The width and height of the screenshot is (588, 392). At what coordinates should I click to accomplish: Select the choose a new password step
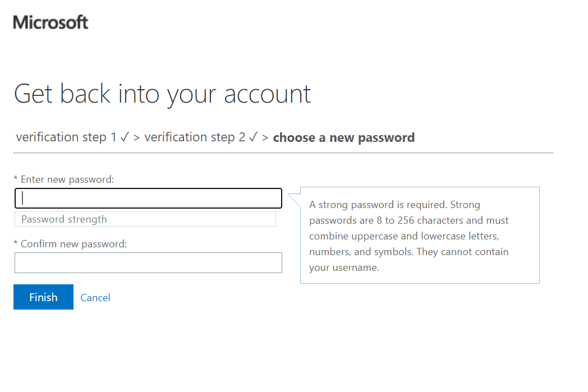point(344,137)
